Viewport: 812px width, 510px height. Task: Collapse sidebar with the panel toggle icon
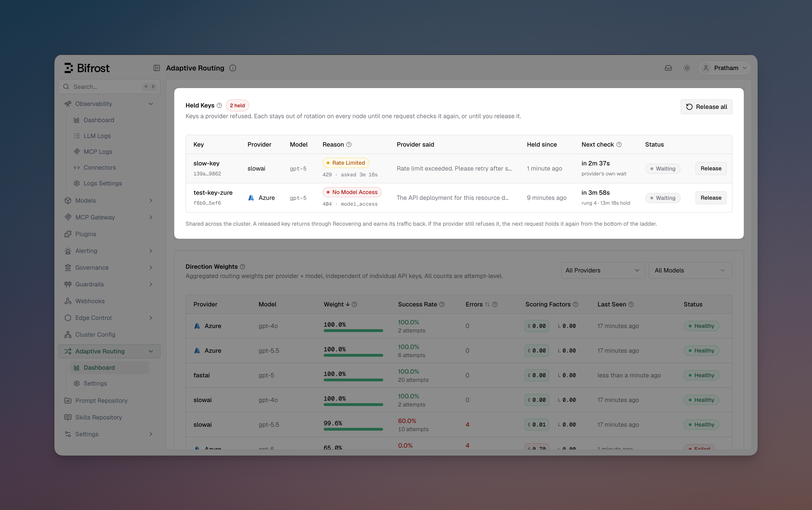[157, 68]
